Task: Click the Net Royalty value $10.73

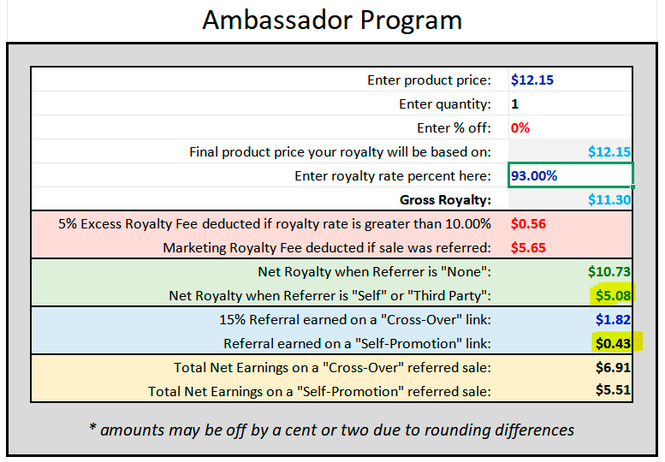Action: coord(570,271)
